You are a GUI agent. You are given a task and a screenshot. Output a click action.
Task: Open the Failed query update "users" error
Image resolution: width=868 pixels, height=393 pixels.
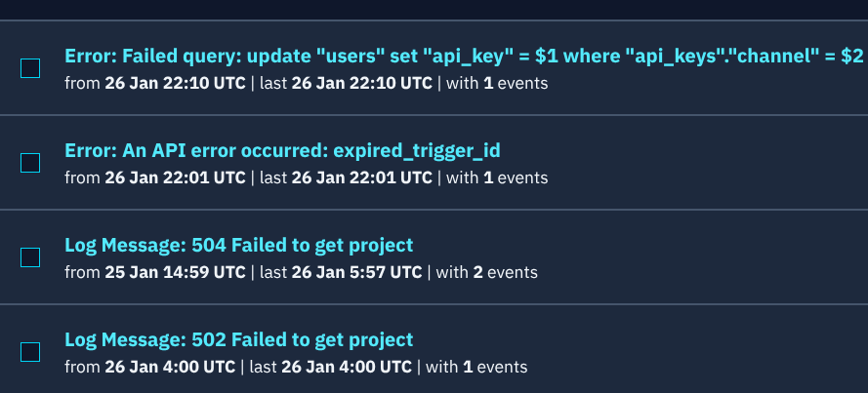point(464,57)
